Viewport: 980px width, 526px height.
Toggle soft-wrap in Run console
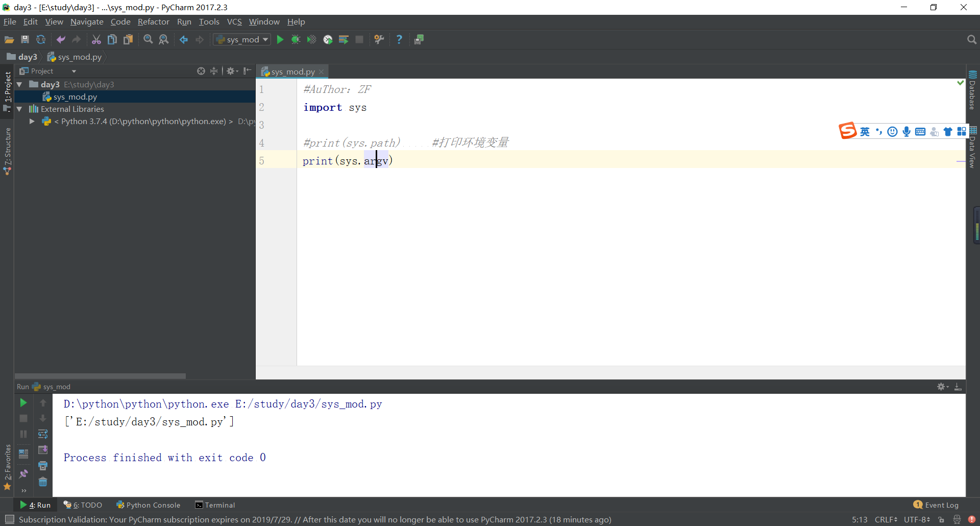[x=43, y=434]
